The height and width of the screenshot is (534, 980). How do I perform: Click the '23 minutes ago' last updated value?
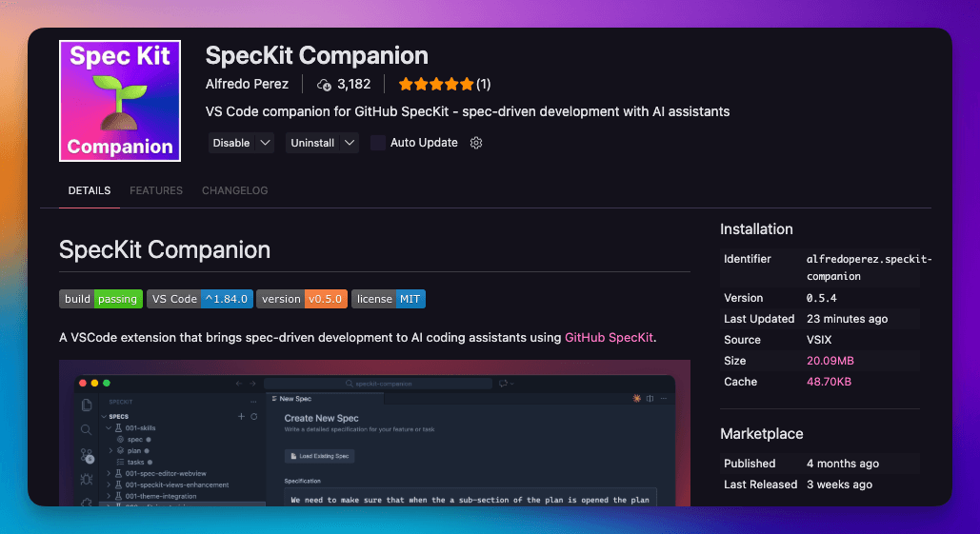coord(847,319)
